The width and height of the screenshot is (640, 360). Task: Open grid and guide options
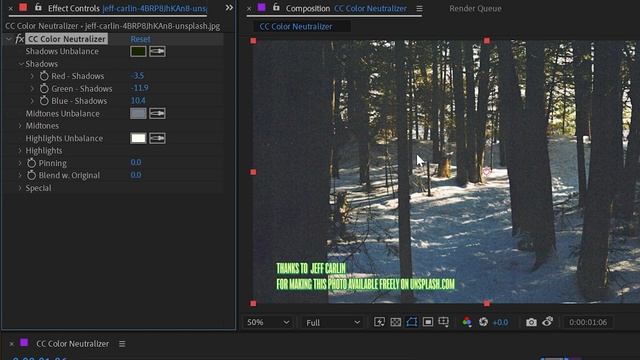coord(444,322)
